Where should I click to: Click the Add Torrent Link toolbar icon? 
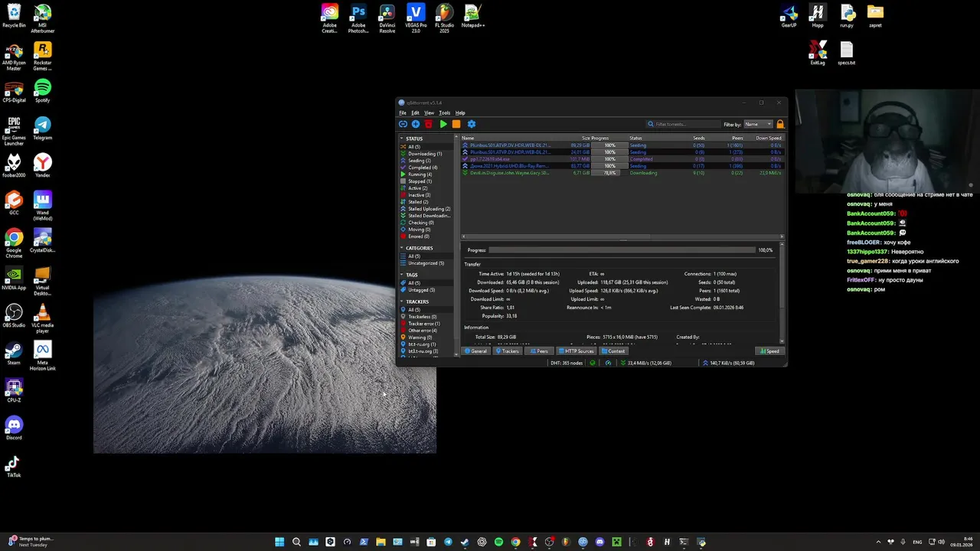pos(403,124)
